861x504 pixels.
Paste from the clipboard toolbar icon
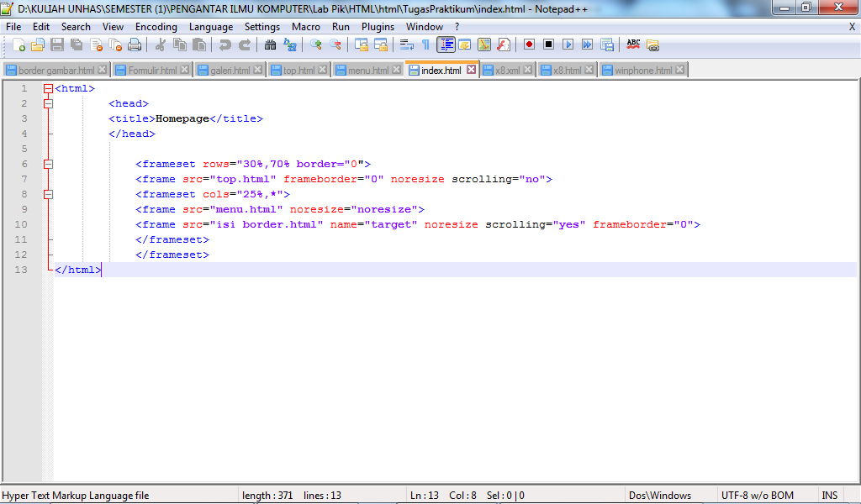(x=199, y=45)
